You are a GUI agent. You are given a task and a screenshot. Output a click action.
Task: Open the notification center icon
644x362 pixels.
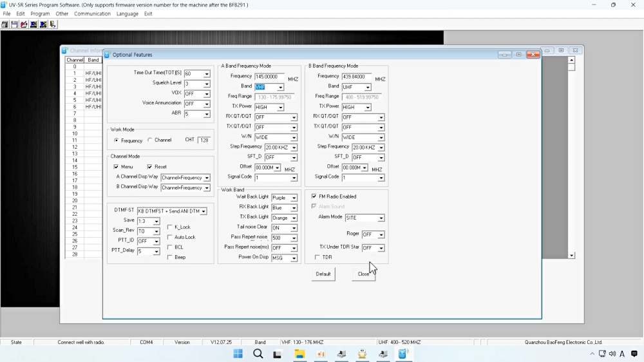pyautogui.click(x=634, y=354)
